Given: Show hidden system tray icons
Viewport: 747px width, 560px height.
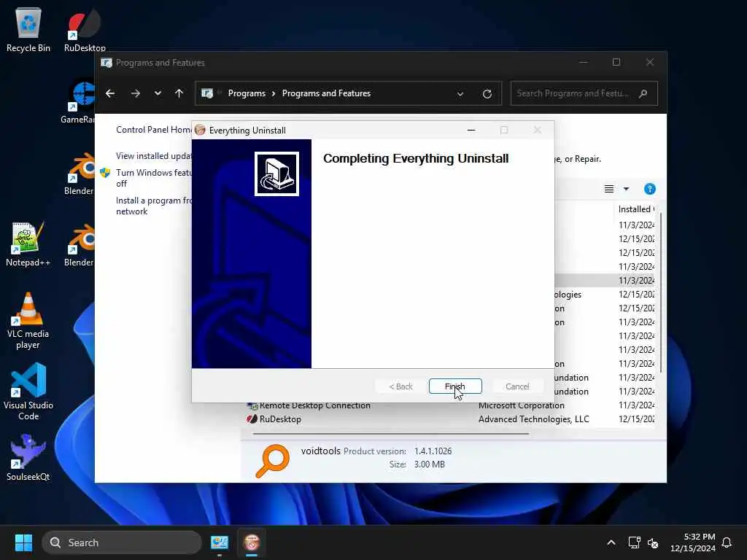Looking at the screenshot, I should coord(611,542).
